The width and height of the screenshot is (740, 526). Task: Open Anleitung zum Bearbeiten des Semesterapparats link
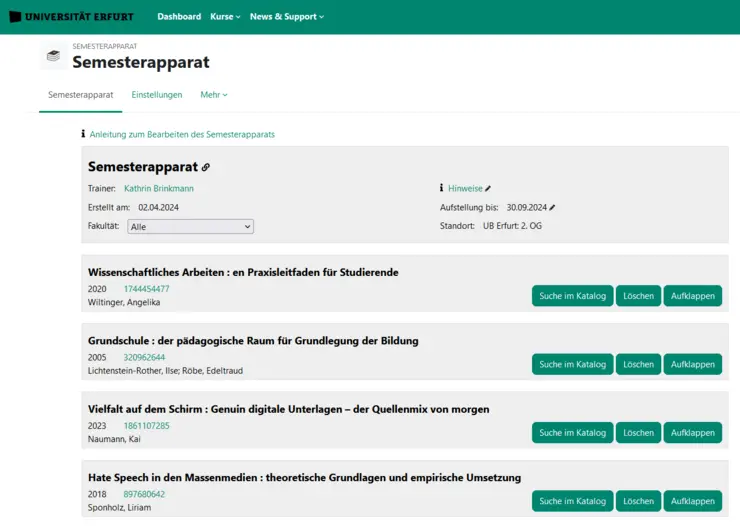[x=182, y=134]
